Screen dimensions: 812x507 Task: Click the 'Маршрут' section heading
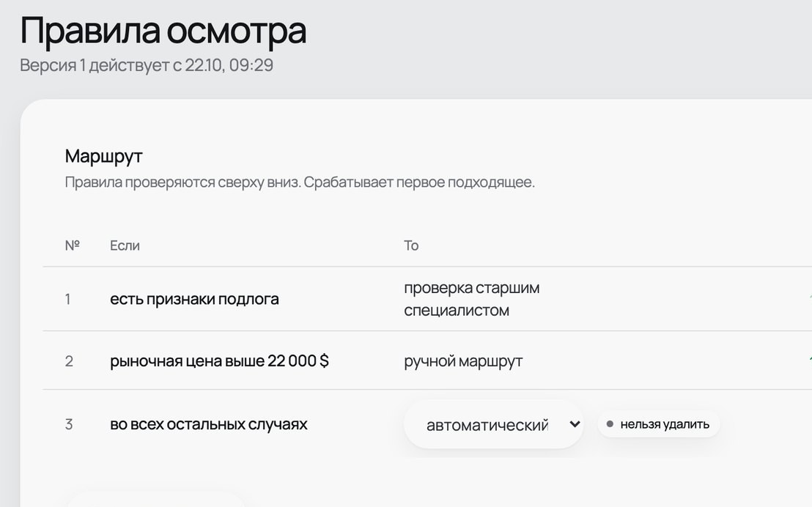[x=103, y=156]
